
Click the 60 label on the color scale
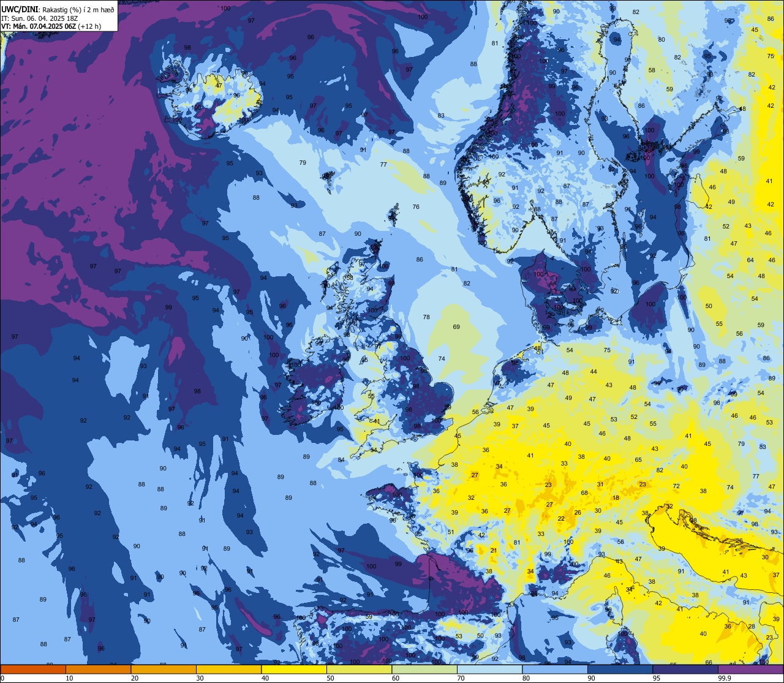click(396, 678)
